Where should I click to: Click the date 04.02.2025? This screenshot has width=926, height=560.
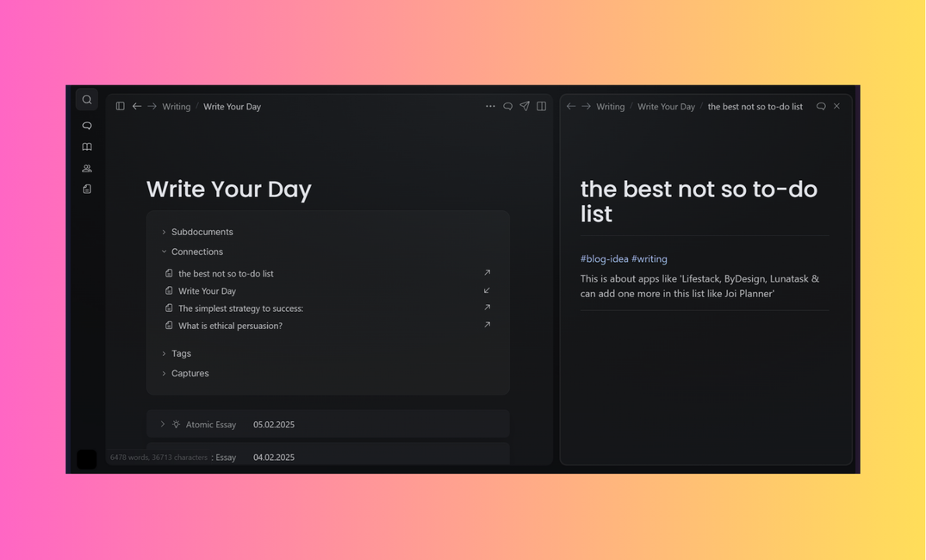(x=274, y=457)
